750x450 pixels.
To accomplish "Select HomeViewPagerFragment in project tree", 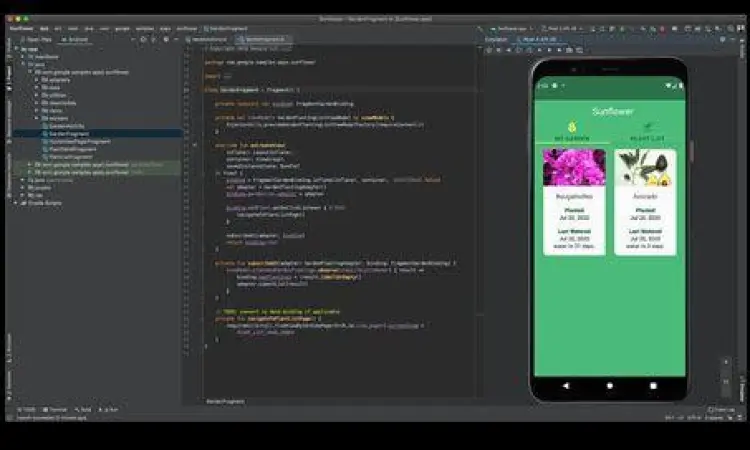I will pyautogui.click(x=79, y=142).
